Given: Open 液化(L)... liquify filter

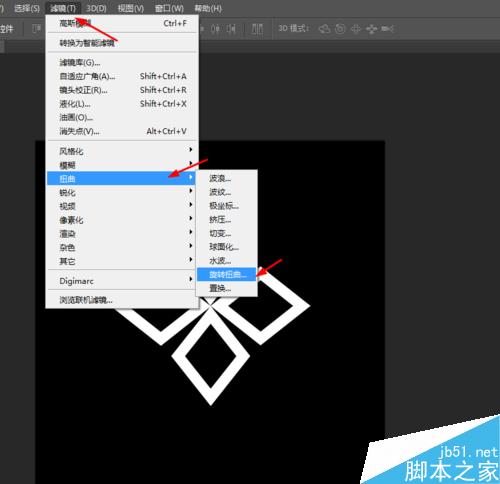Looking at the screenshot, I should point(122,104).
